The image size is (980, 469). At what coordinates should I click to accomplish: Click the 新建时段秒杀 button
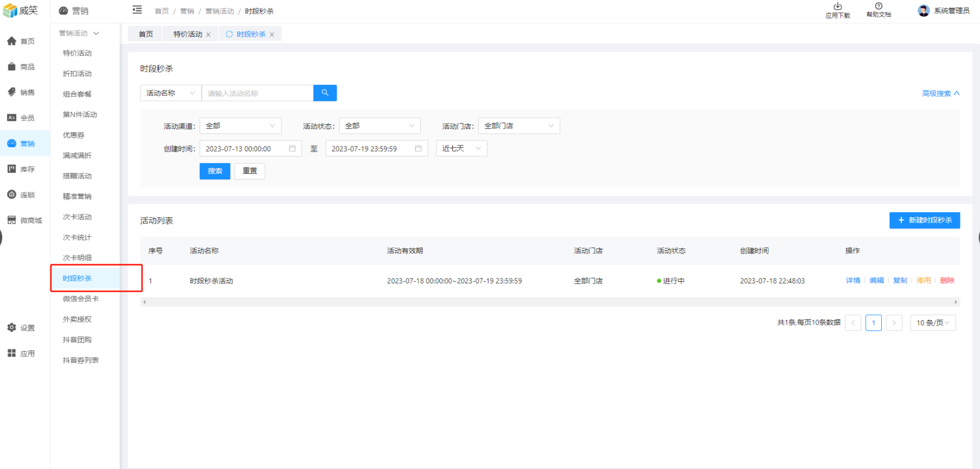pos(924,221)
